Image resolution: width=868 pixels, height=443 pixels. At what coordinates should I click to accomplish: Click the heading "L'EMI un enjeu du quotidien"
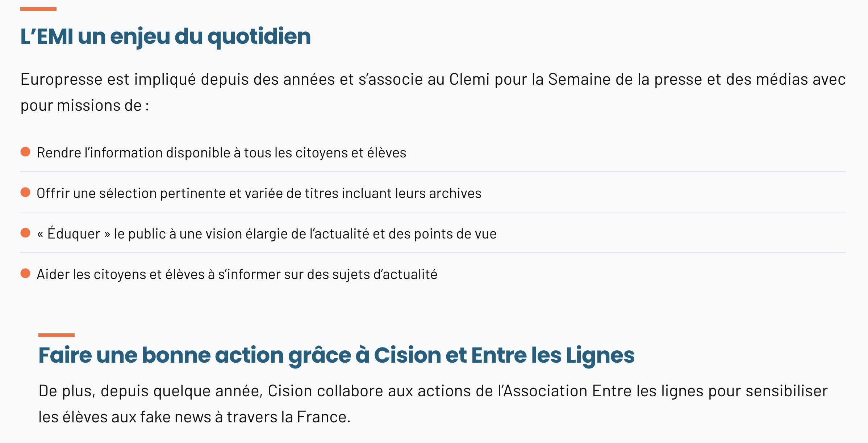point(166,37)
